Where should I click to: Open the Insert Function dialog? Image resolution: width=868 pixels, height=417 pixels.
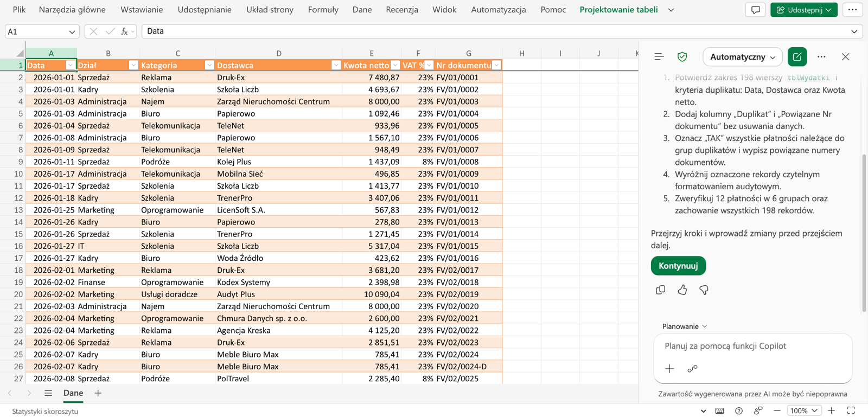[x=124, y=31]
